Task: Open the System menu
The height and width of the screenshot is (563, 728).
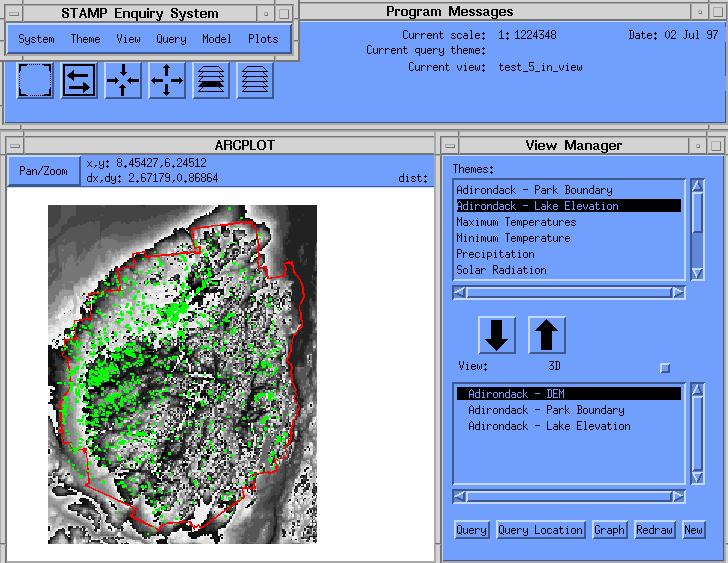Action: coord(36,39)
